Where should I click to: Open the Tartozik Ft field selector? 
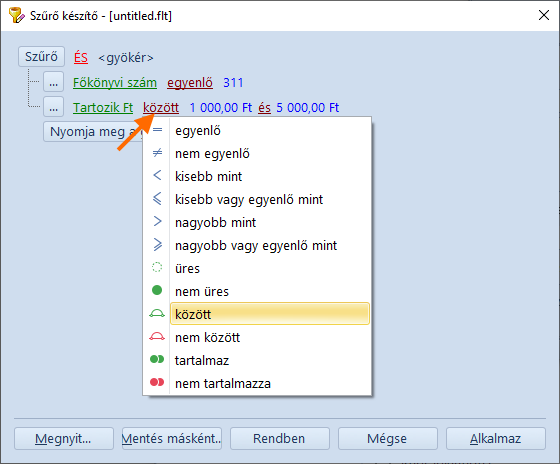point(103,108)
